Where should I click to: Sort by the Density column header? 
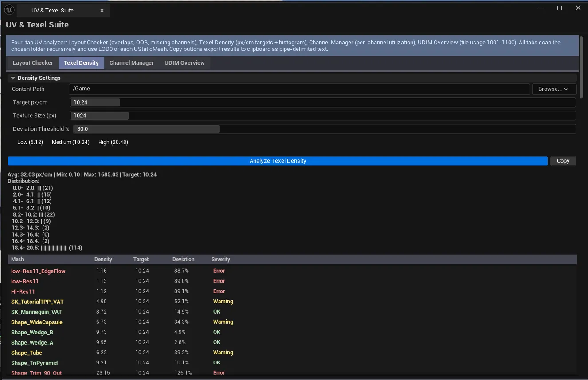103,260
